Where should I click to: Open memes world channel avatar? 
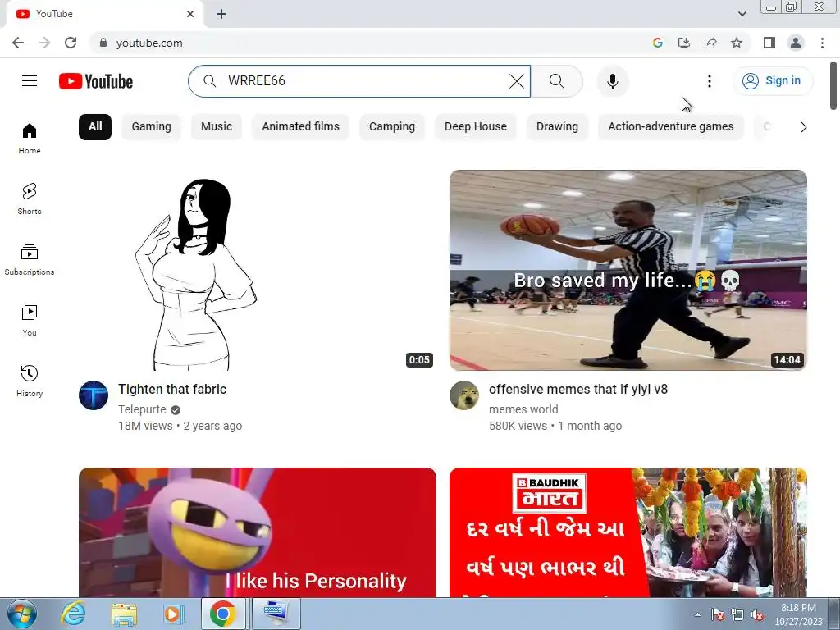coord(464,395)
